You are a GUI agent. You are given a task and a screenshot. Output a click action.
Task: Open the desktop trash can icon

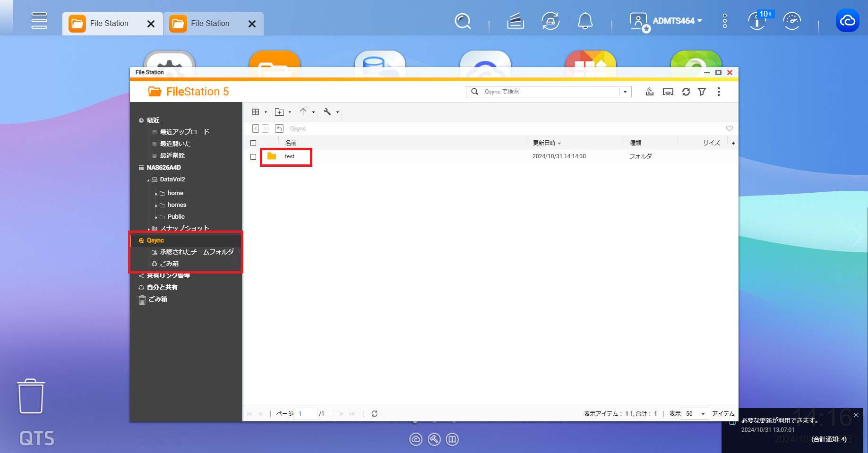tap(31, 396)
